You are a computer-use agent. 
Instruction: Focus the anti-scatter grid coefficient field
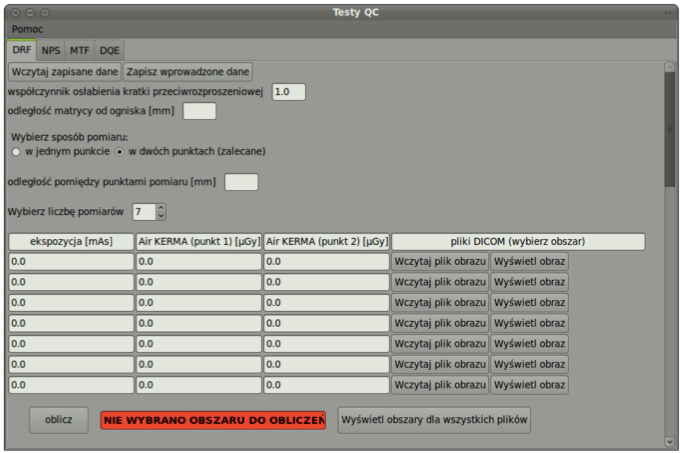(x=288, y=92)
